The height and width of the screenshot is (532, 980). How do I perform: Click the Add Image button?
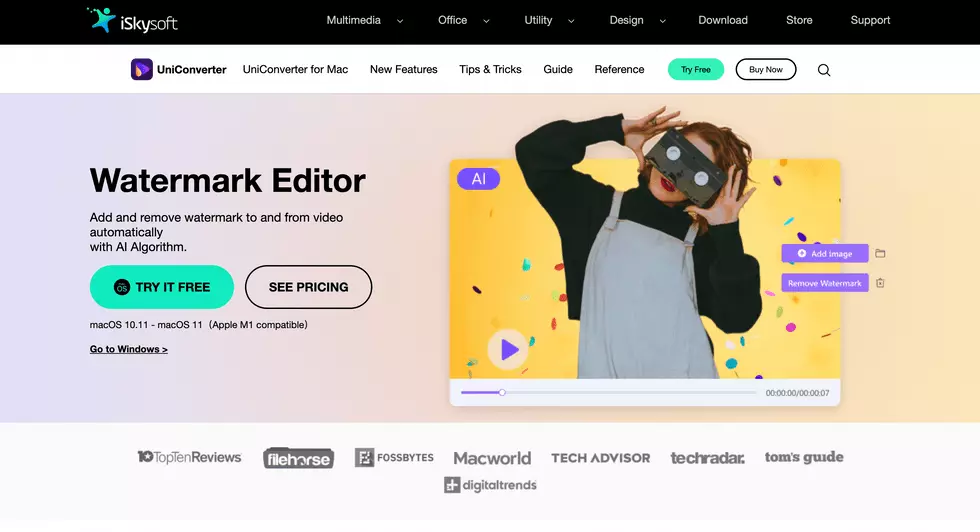click(825, 253)
